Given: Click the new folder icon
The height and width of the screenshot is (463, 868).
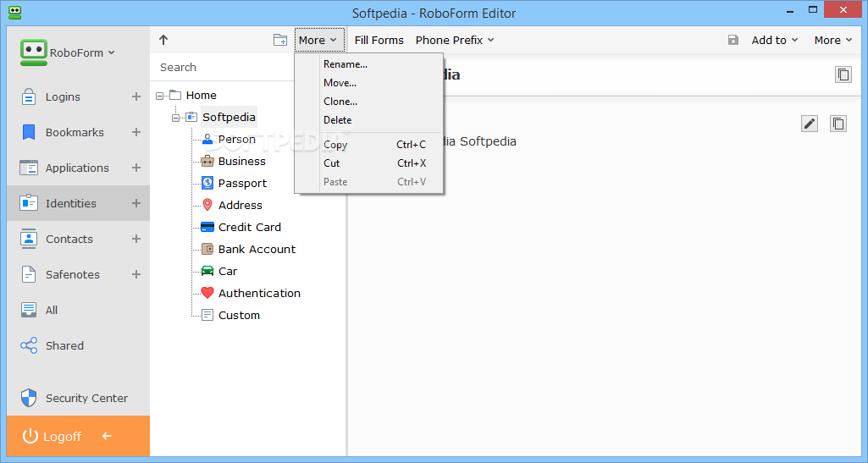Looking at the screenshot, I should pos(280,40).
